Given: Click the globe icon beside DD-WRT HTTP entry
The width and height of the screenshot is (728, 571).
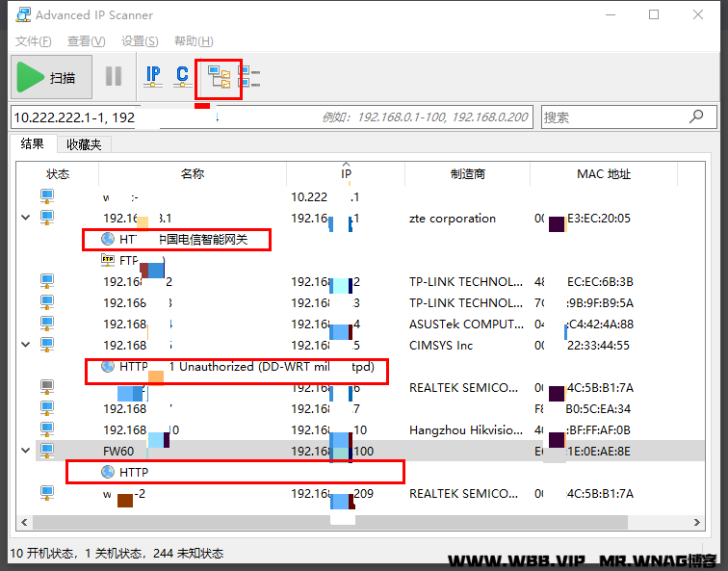Looking at the screenshot, I should [x=107, y=367].
